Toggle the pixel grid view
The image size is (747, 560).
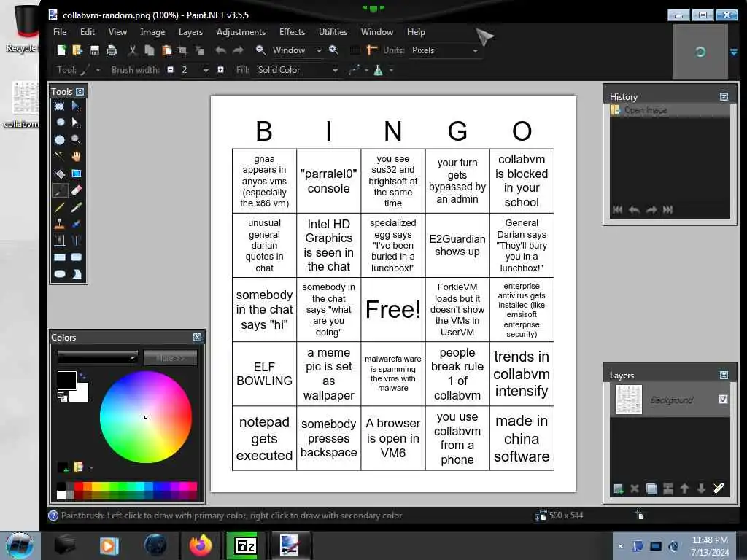point(355,50)
